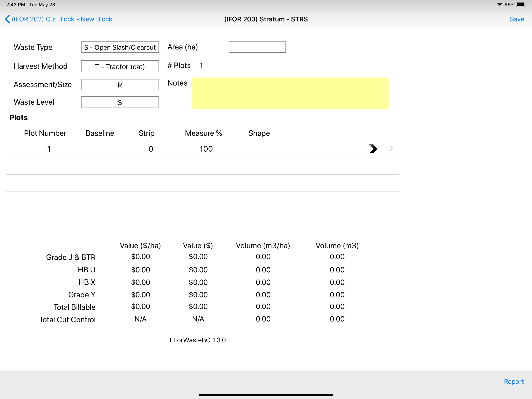This screenshot has width=532, height=399.
Task: Save the stratum record
Action: (517, 19)
